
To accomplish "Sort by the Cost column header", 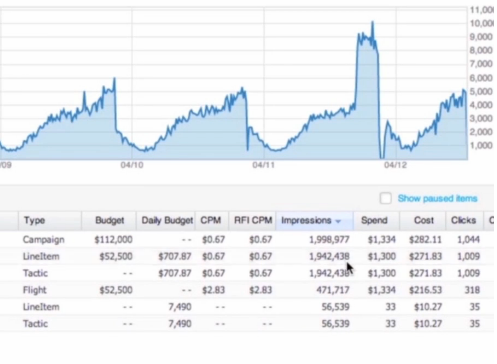I will (x=424, y=220).
